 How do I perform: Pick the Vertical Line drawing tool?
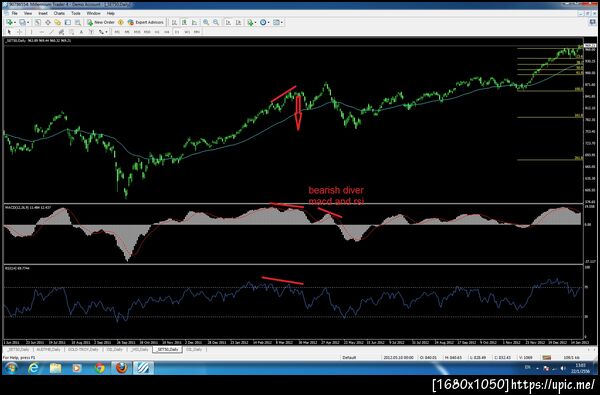[x=31, y=32]
